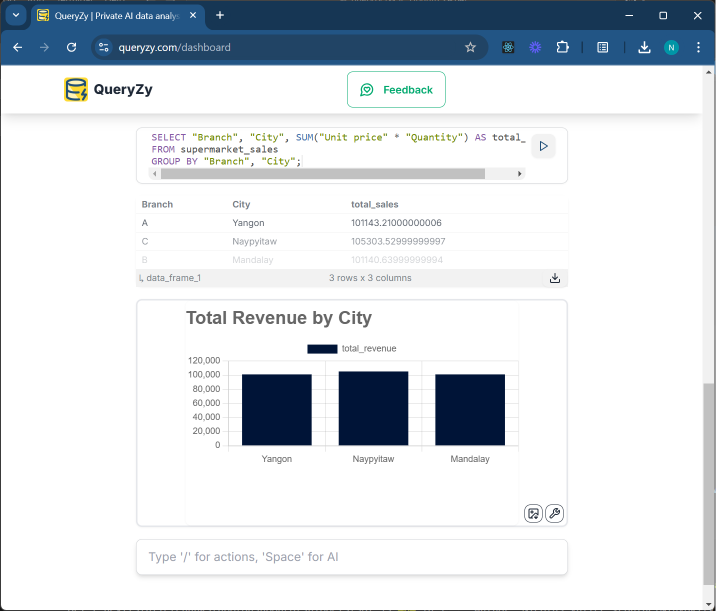Bookmark this page with the star icon
This screenshot has height=611, width=716.
470,47
